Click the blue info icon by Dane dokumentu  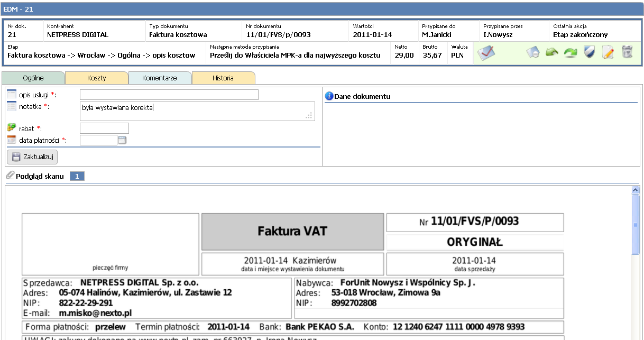tap(329, 96)
